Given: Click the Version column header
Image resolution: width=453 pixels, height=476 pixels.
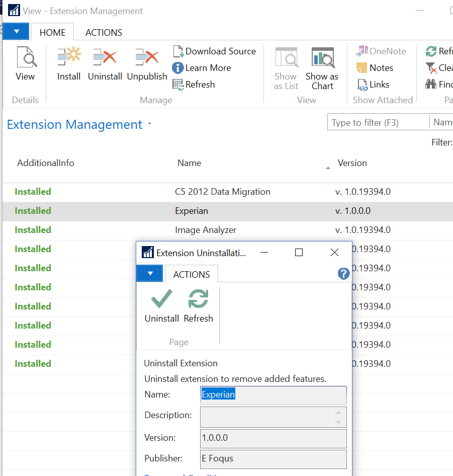Looking at the screenshot, I should (x=352, y=163).
